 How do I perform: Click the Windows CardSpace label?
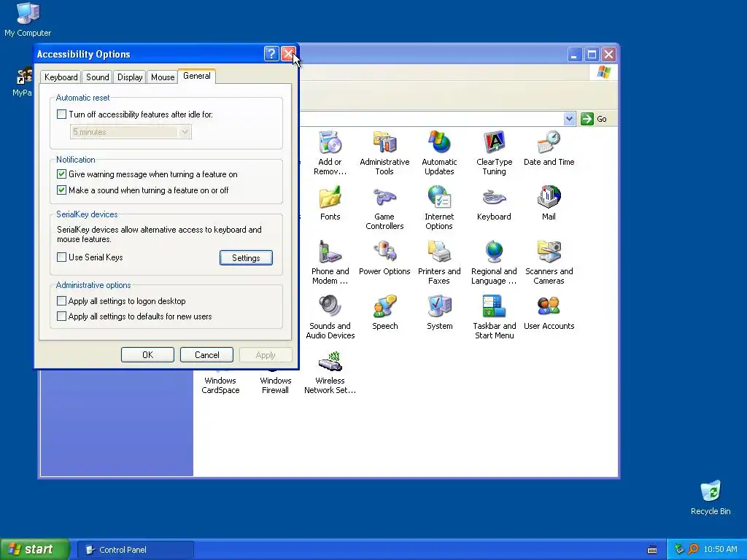pyautogui.click(x=220, y=385)
